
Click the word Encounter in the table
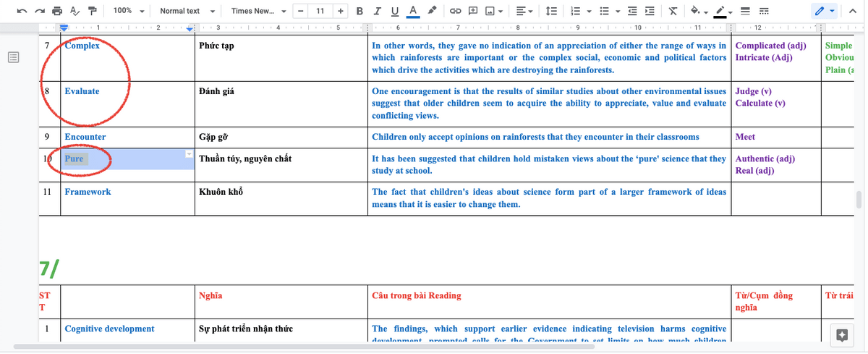click(85, 137)
